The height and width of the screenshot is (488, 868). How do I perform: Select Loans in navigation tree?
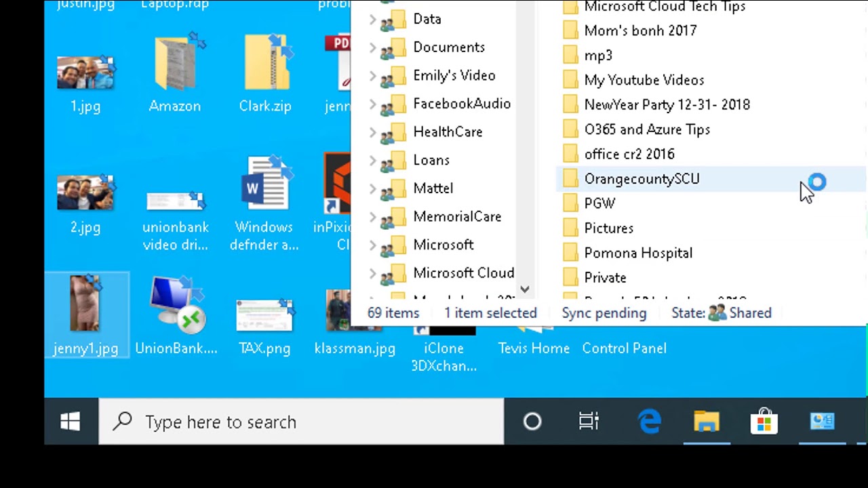[x=431, y=161]
